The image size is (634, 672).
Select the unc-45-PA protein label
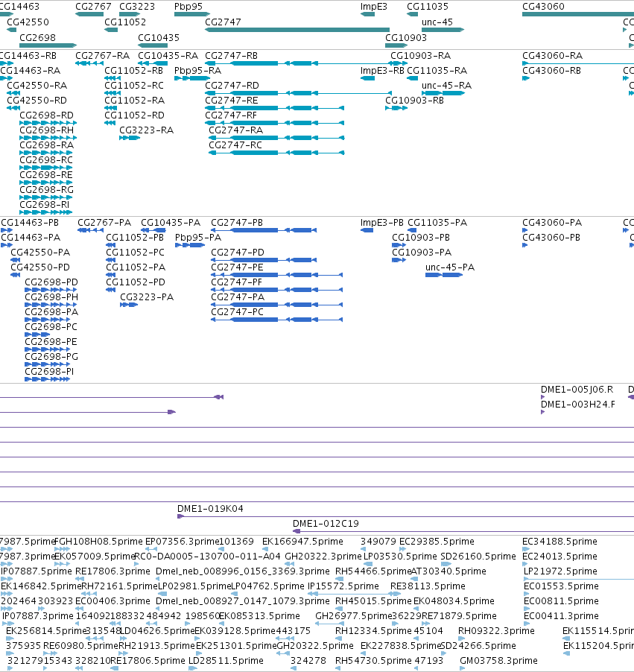(x=450, y=267)
